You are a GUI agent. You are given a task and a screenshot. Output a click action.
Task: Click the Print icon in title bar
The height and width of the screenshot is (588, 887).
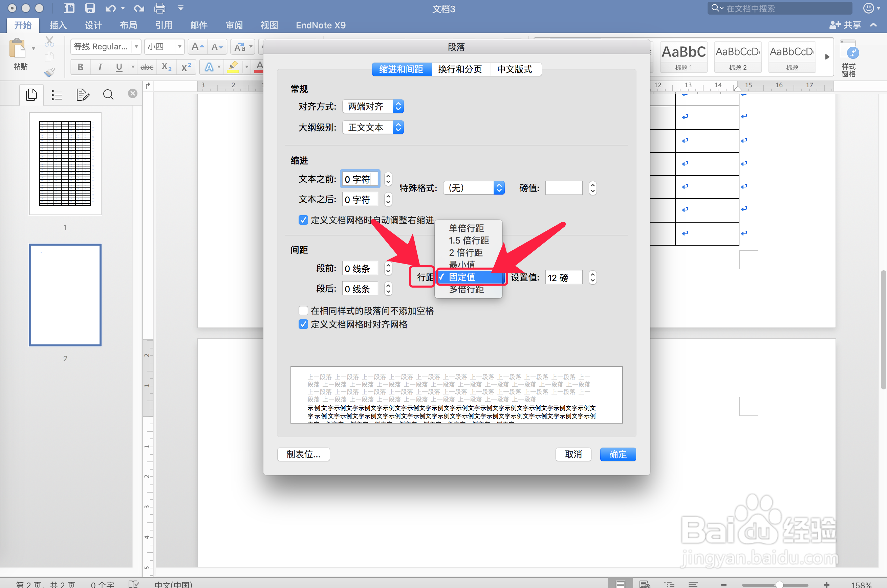tap(160, 8)
